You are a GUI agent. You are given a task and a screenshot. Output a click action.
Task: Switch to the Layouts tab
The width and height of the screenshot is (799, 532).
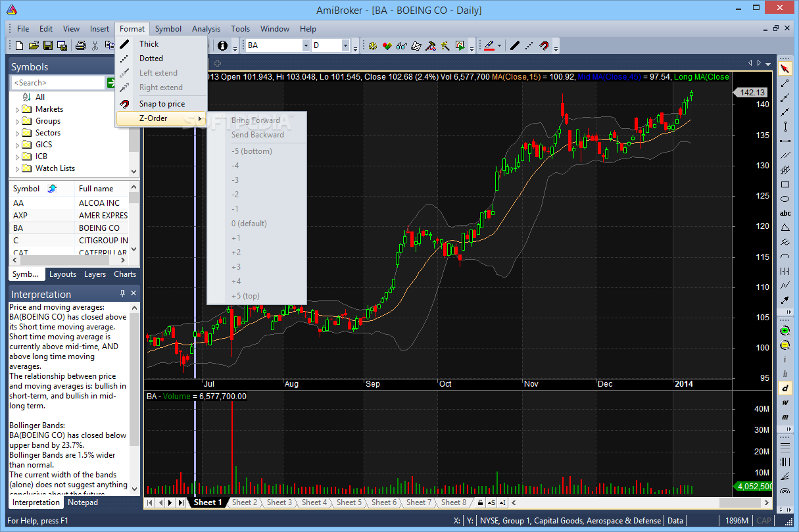pyautogui.click(x=62, y=274)
